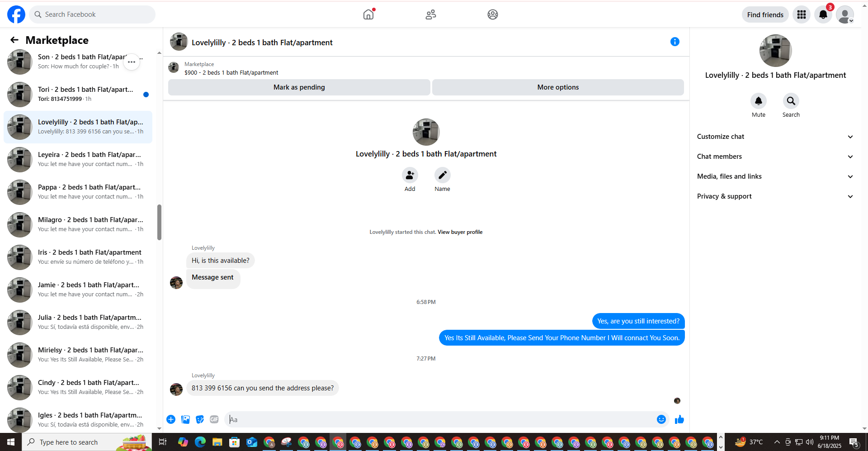Attach a photo or file
Image resolution: width=868 pixels, height=451 pixels.
[x=185, y=419]
